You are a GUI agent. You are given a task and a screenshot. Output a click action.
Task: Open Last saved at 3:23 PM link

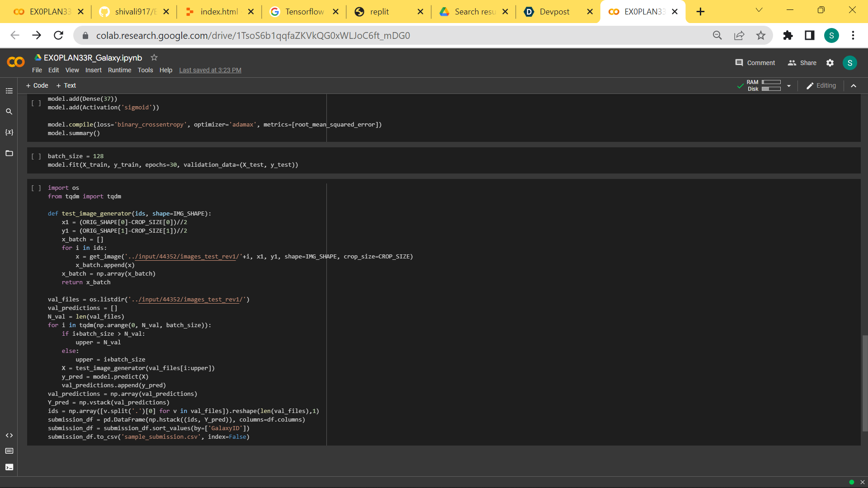pyautogui.click(x=210, y=70)
